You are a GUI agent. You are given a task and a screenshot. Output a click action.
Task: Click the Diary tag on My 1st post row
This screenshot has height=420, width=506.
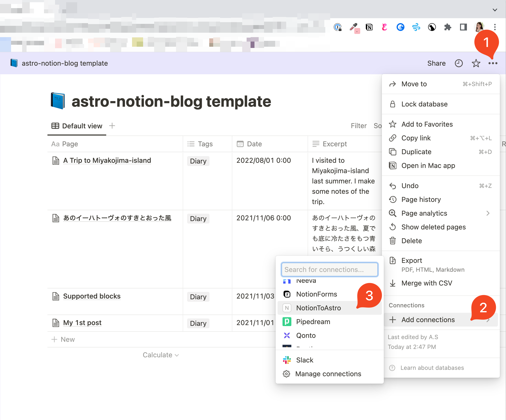coord(198,323)
